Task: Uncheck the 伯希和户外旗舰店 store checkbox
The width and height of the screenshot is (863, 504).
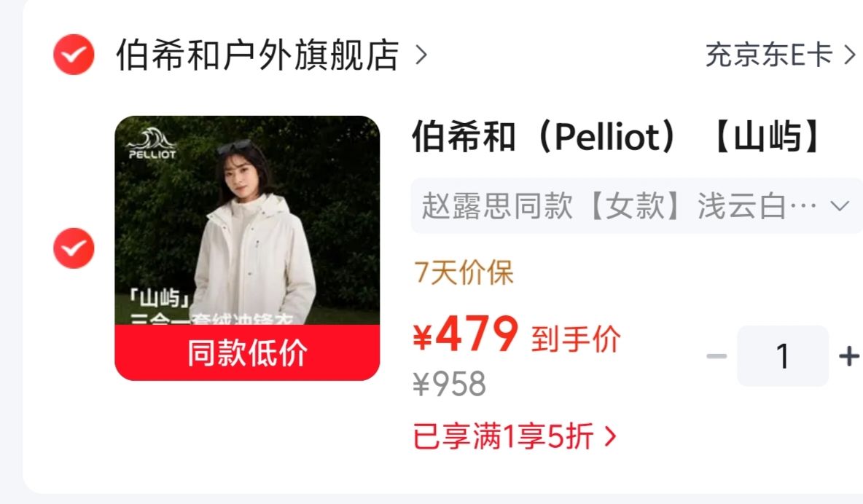Action: [x=74, y=55]
